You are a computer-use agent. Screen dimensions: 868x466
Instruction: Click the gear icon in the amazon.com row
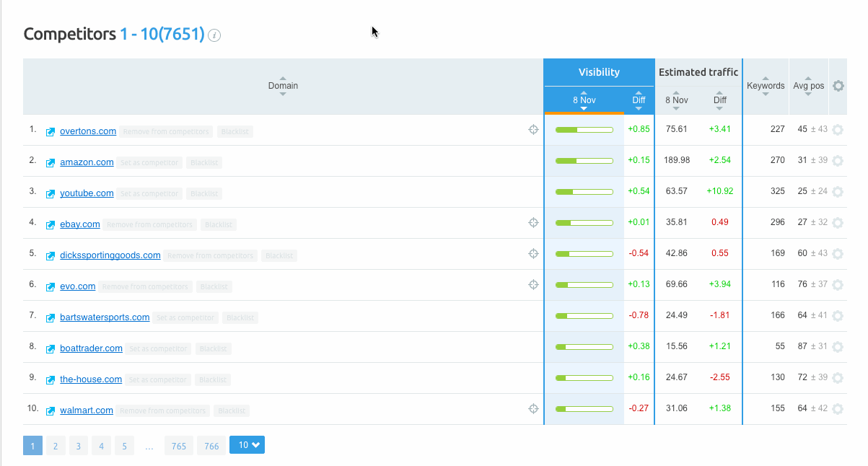(837, 161)
